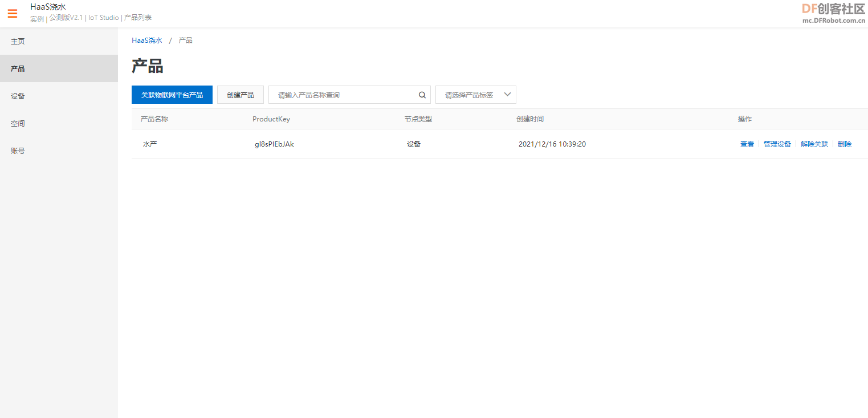Click the 产品列表 header text
Viewport: 868px width, 418px height.
[138, 18]
